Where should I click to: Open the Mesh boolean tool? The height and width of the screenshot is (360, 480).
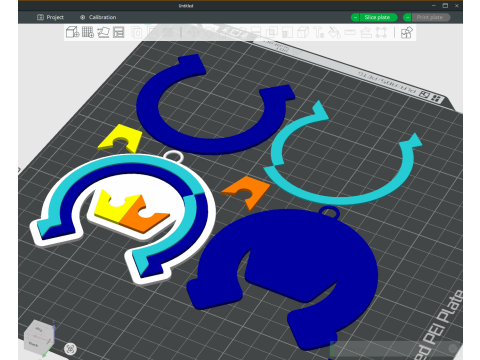[x=271, y=32]
